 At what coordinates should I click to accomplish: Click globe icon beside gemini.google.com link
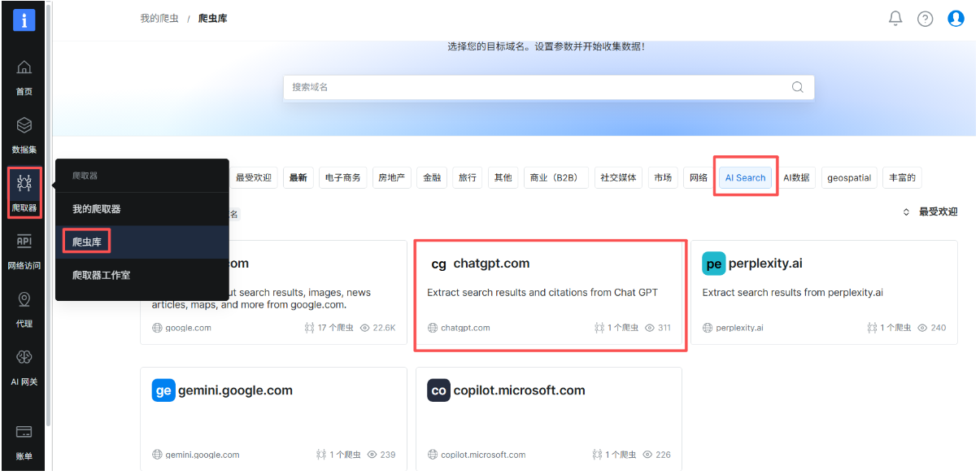(x=157, y=455)
